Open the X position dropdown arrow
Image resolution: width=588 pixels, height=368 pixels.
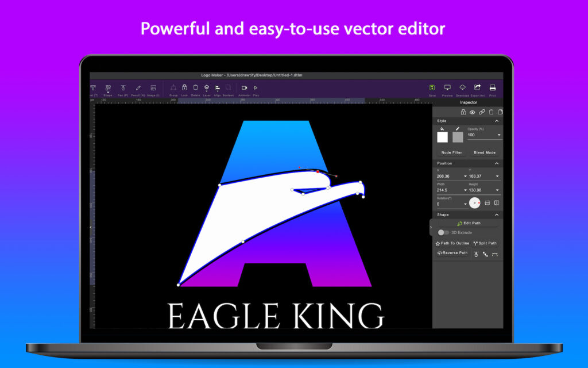click(465, 176)
